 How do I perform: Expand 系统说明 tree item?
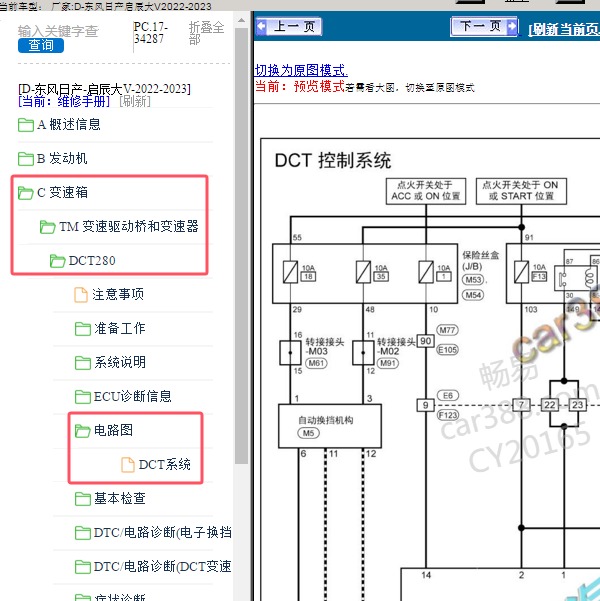pyautogui.click(x=120, y=362)
